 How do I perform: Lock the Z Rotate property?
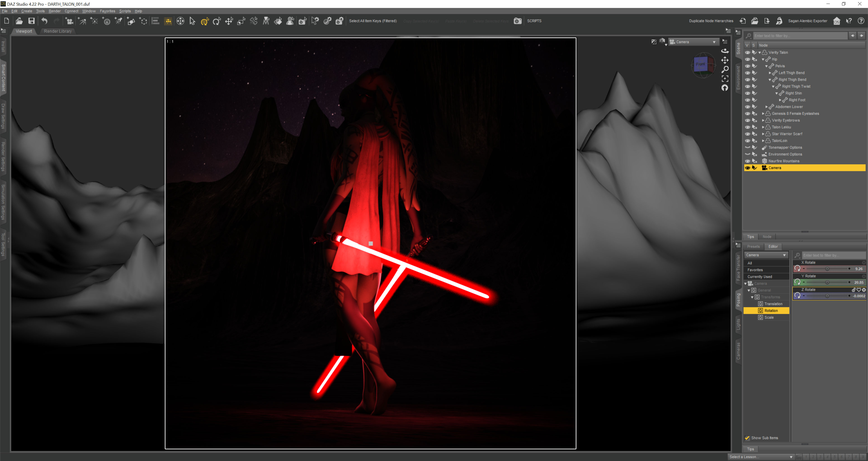(x=854, y=290)
